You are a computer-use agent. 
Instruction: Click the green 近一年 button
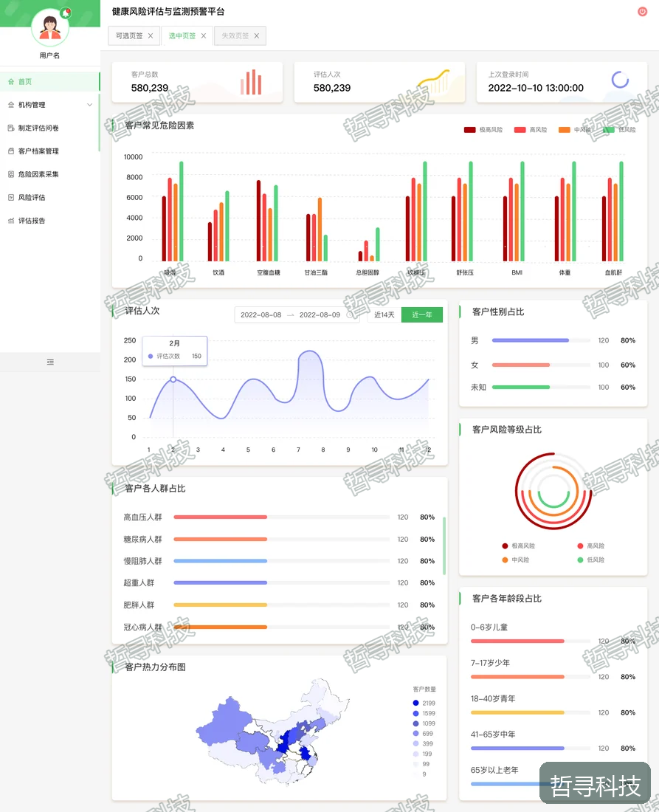422,315
